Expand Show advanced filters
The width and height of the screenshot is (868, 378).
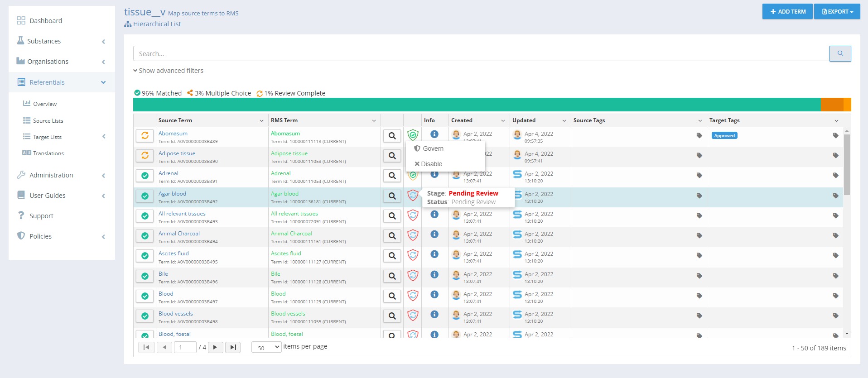pos(168,71)
